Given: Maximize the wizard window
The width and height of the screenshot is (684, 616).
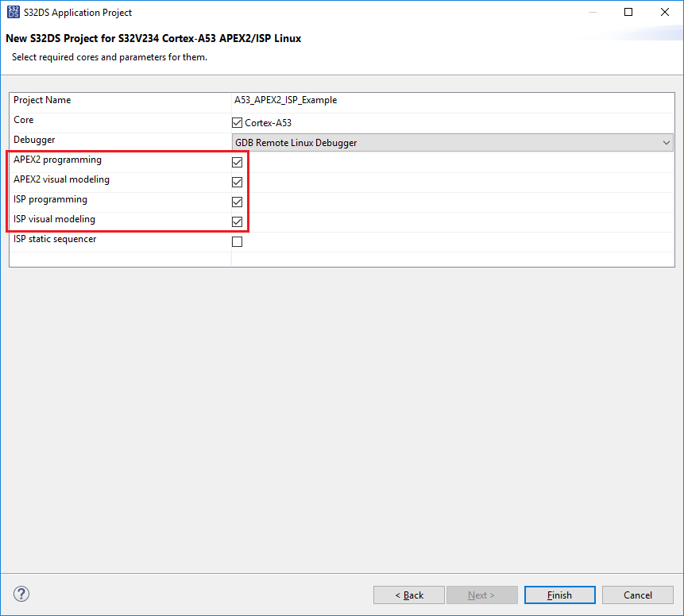Looking at the screenshot, I should tap(628, 12).
